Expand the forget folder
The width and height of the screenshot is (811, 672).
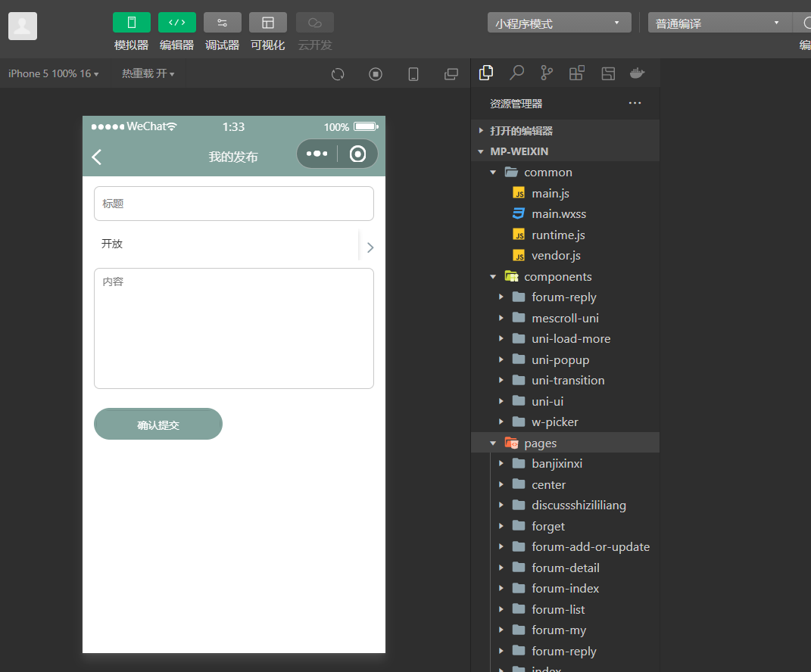coord(566,526)
